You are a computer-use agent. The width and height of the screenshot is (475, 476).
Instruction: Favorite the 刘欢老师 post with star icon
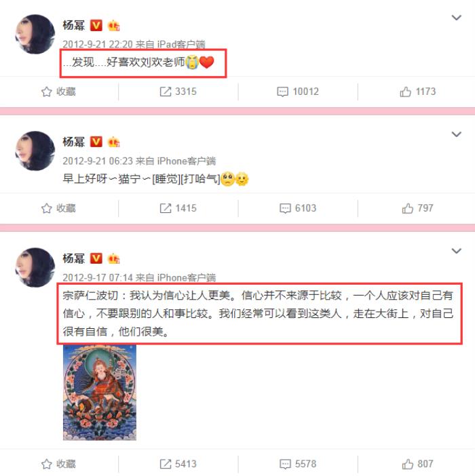pos(46,92)
